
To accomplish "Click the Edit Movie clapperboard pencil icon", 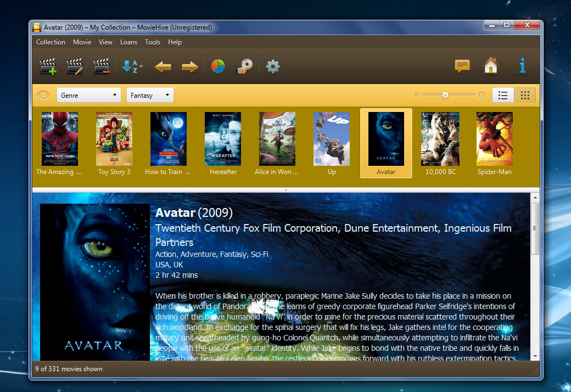I will pos(75,66).
